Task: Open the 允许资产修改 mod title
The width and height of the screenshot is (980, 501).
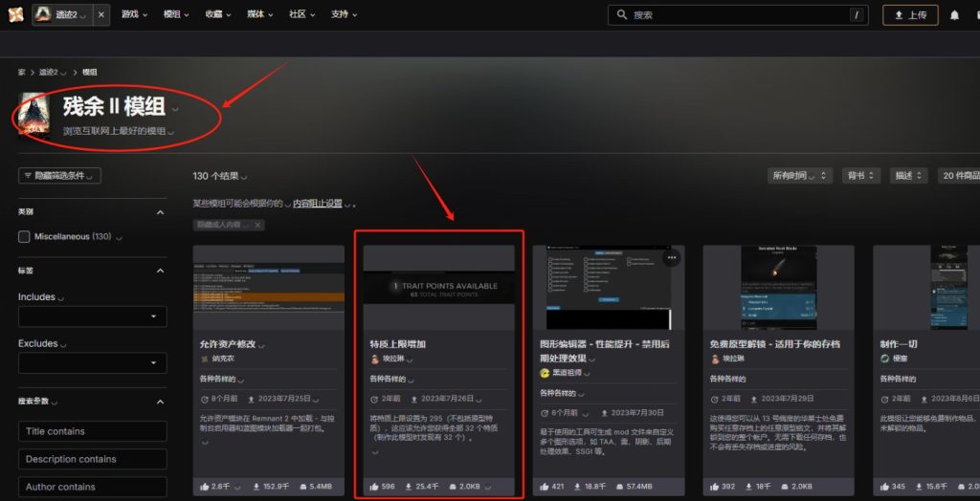Action: pos(228,344)
